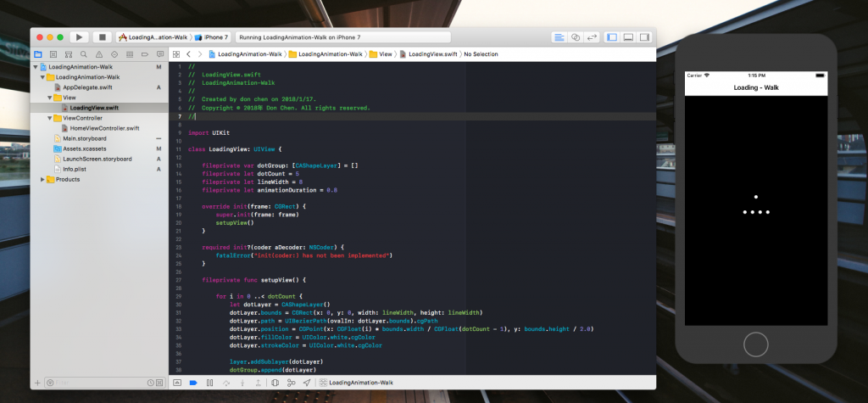Hide the debug area via bottom bar
Image resolution: width=868 pixels, height=403 pixels.
[x=177, y=383]
